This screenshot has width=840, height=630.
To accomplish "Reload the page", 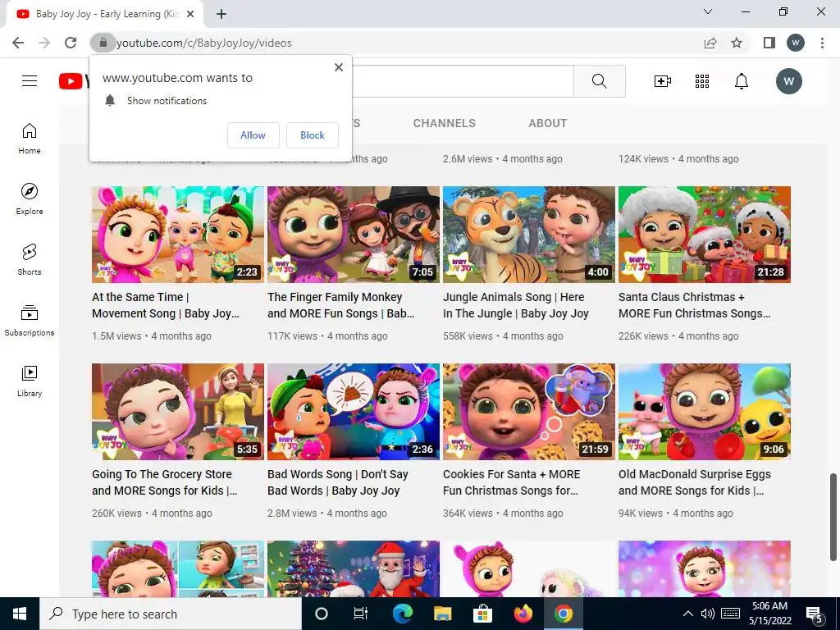I will (x=71, y=43).
